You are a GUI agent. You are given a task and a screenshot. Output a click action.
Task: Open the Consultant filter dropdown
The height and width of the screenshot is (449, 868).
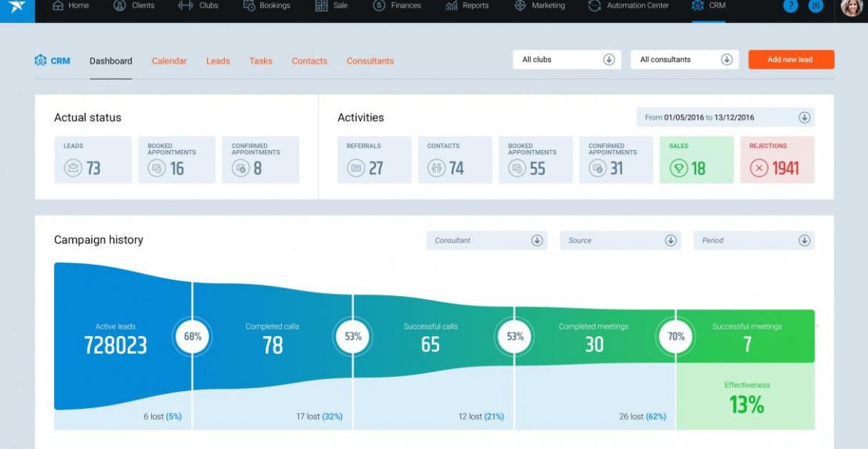pos(486,240)
